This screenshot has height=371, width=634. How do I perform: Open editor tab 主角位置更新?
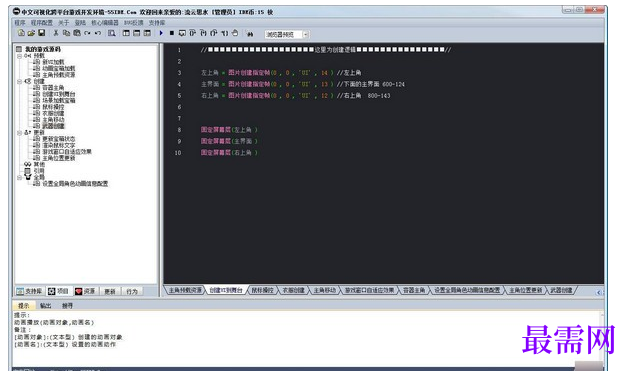coord(525,290)
